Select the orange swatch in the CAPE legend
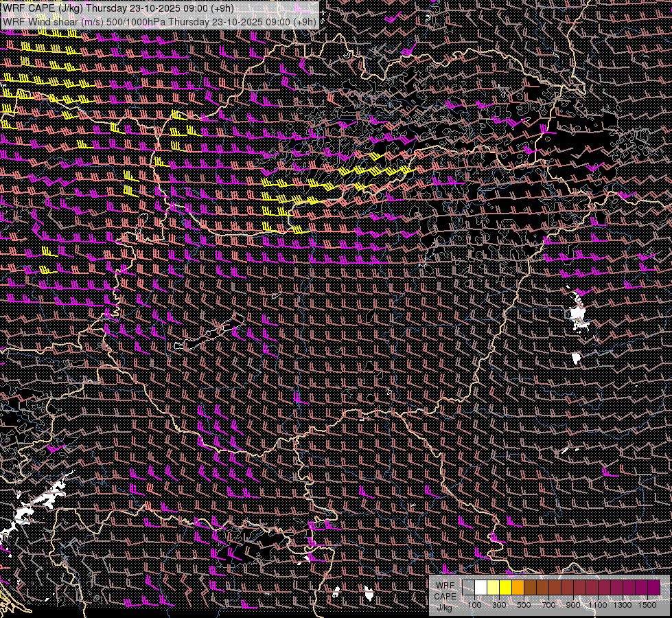 point(518,588)
